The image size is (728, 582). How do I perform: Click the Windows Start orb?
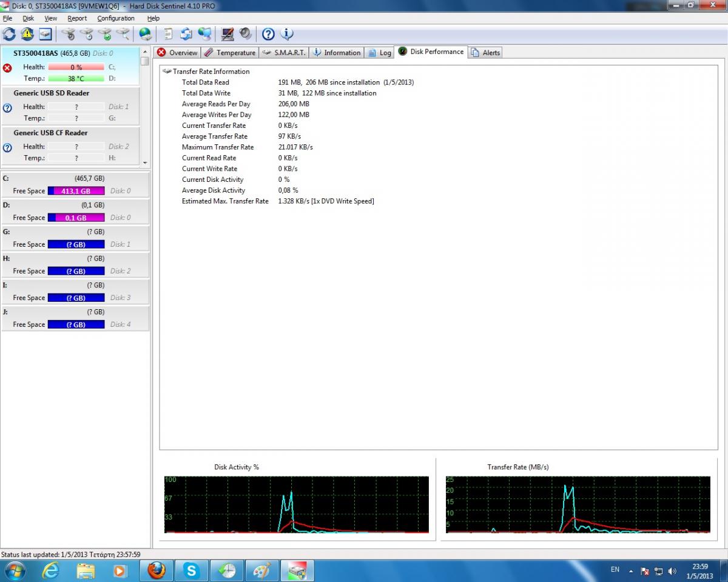coord(15,570)
